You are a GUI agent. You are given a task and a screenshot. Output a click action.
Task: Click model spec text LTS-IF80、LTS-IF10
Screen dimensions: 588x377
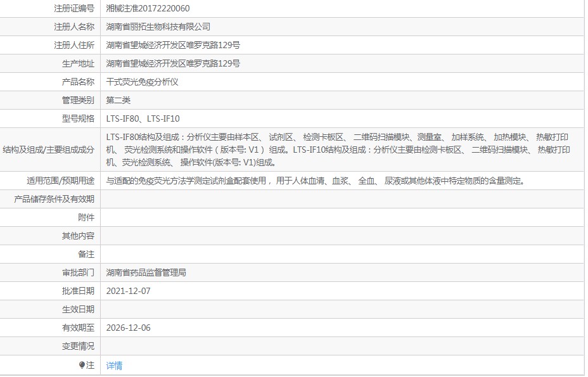(x=143, y=118)
